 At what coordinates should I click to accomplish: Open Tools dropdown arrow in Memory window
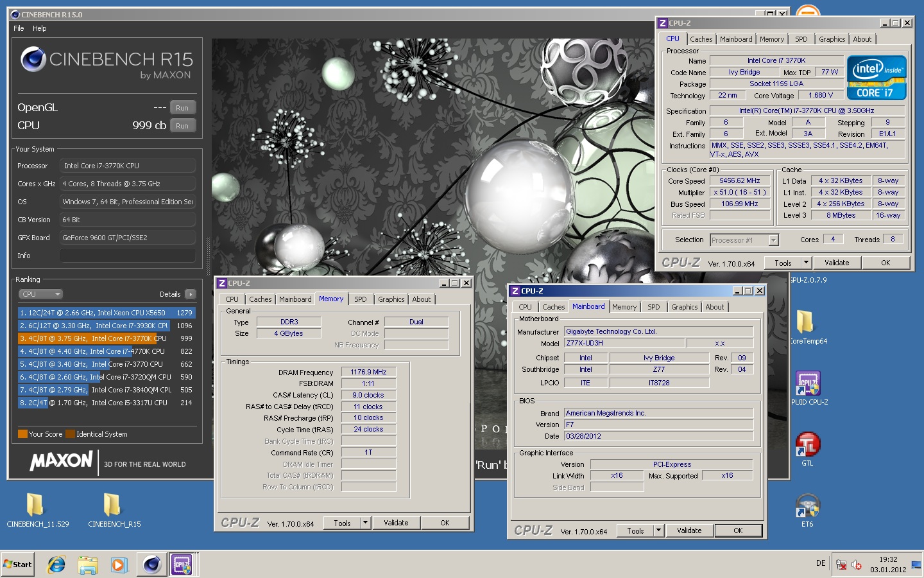(366, 523)
